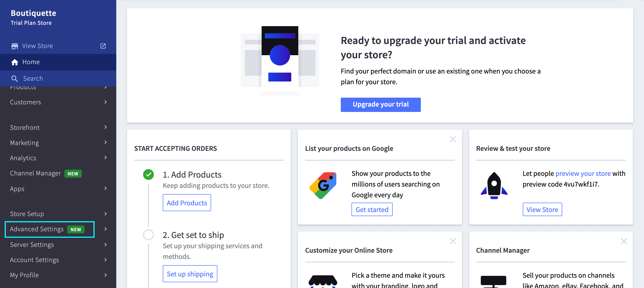Open Channel Manager in the sidebar
The width and height of the screenshot is (644, 288).
tap(36, 173)
